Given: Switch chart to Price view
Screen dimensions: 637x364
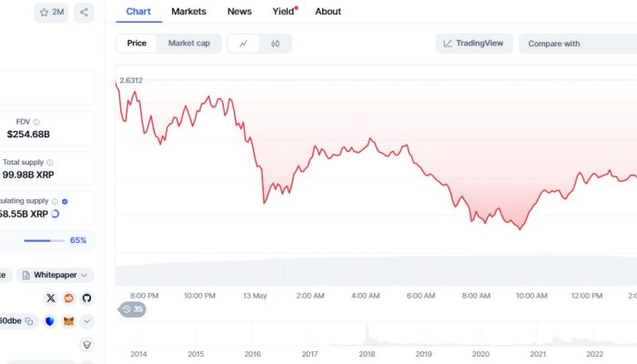Looking at the screenshot, I should click(136, 43).
